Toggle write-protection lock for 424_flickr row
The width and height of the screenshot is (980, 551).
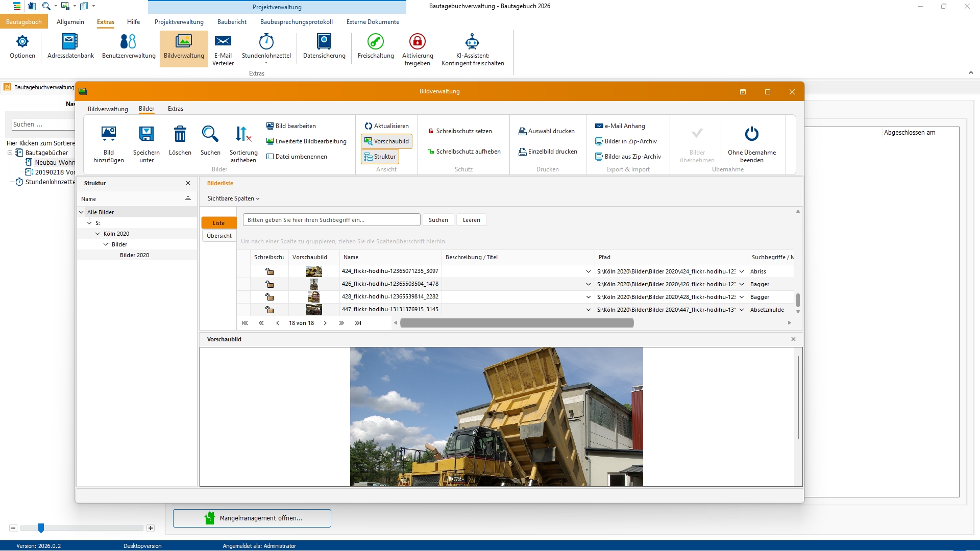(269, 271)
